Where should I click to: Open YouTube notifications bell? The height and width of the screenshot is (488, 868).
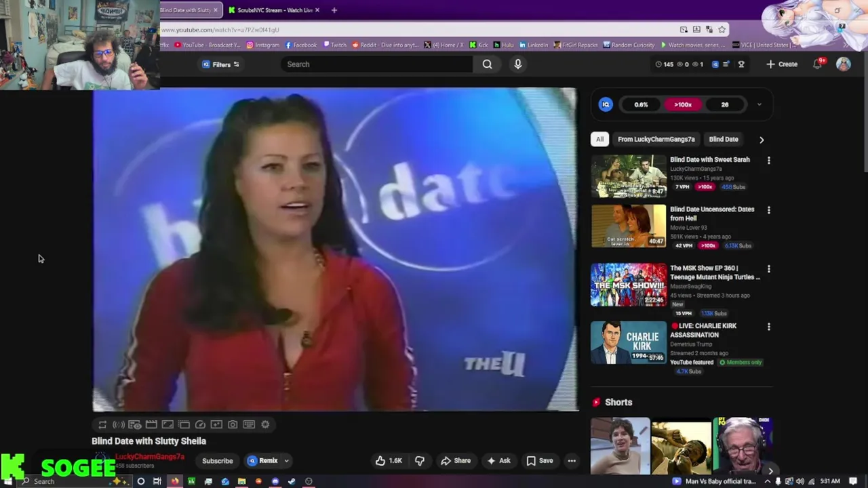(x=818, y=64)
